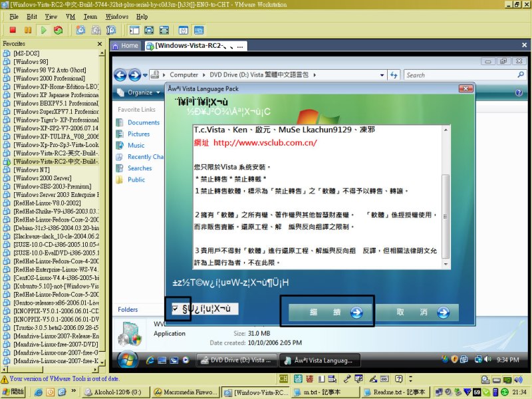
Task: Go forward in the Vista Explorer window
Action: [x=135, y=75]
